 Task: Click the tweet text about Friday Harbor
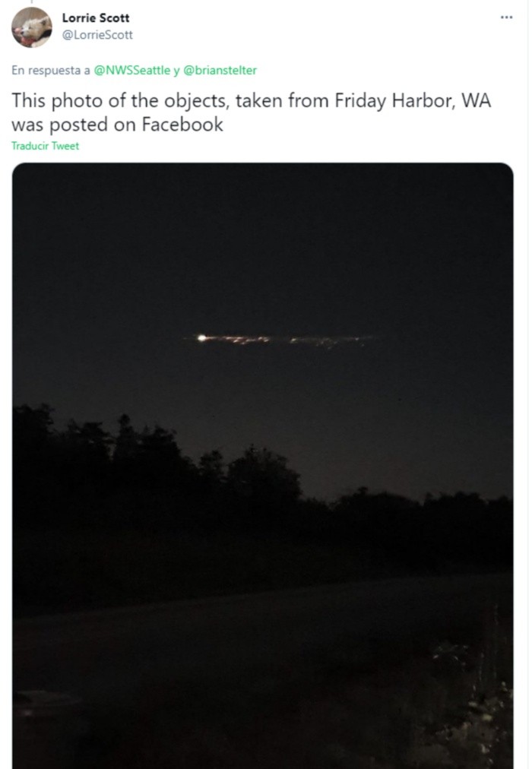(x=251, y=112)
